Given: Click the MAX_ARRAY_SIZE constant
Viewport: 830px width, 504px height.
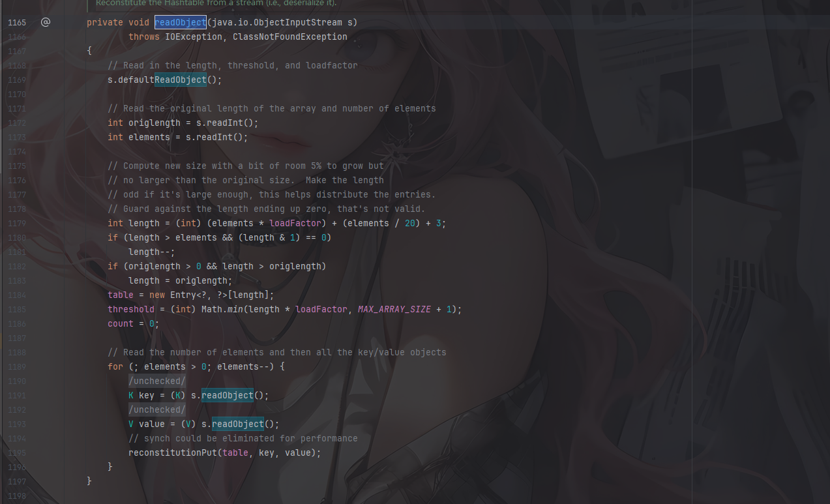Looking at the screenshot, I should click(394, 309).
